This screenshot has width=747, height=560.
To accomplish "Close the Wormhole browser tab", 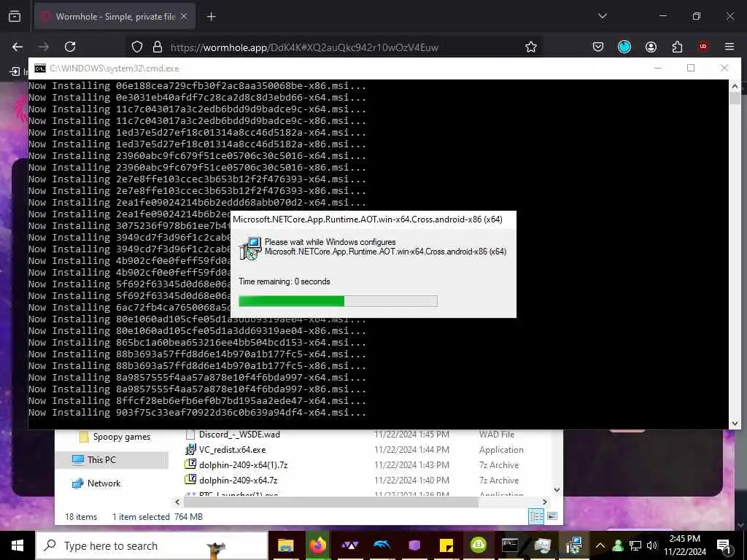I will (x=184, y=17).
